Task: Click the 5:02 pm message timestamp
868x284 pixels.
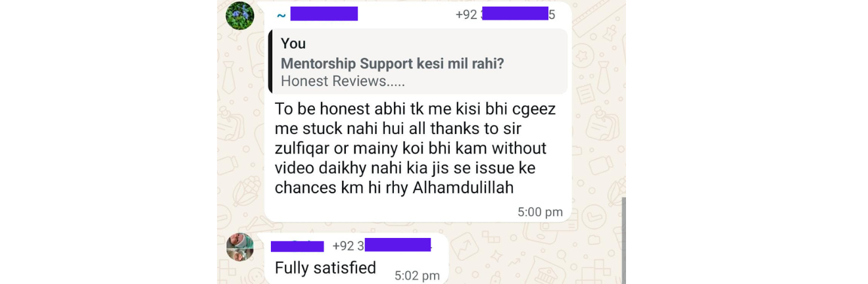Action: click(417, 276)
